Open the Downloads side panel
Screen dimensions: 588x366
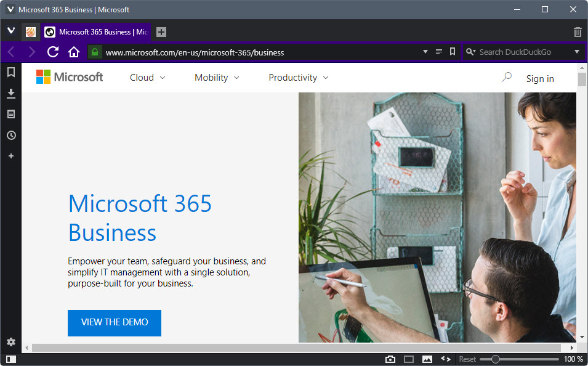coord(11,94)
